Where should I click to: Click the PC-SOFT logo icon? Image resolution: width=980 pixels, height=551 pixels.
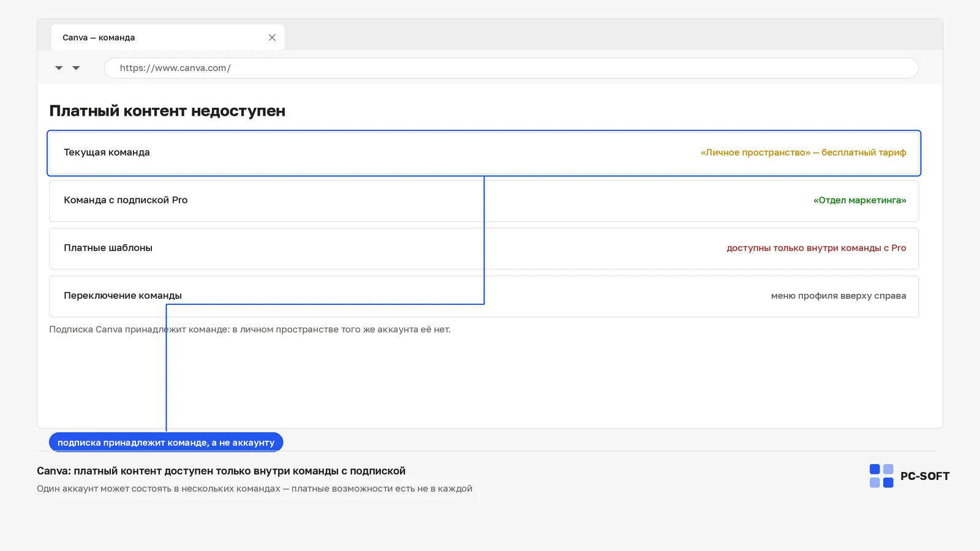tap(881, 476)
